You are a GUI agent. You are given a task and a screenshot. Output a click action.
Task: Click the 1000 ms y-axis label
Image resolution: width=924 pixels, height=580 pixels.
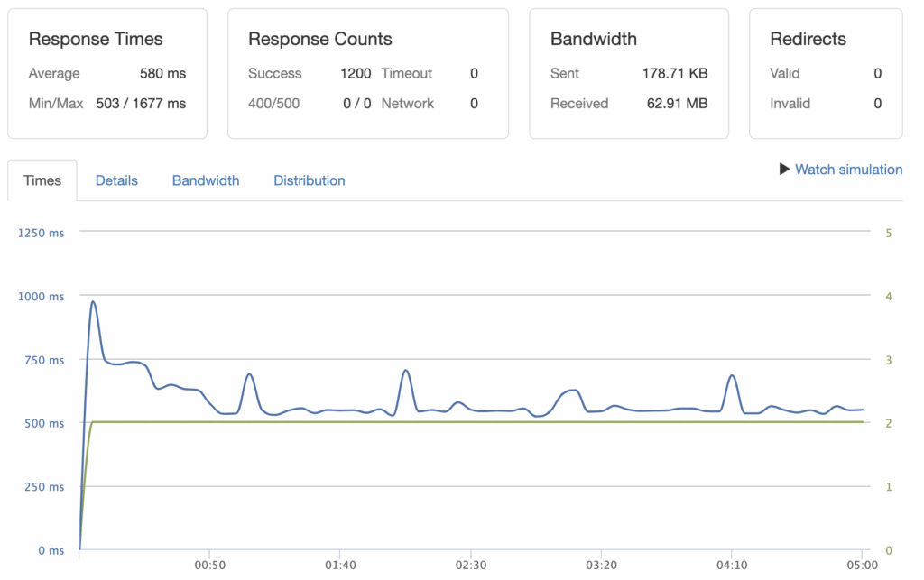(42, 297)
